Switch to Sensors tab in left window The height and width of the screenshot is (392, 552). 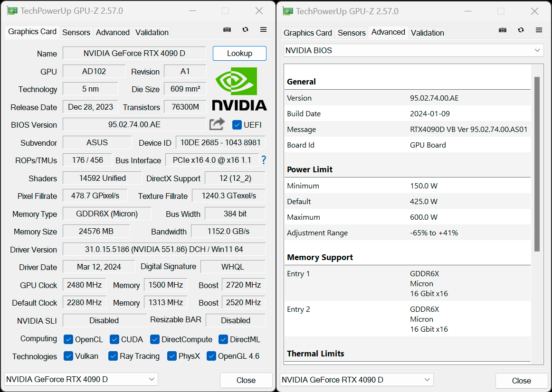76,32
